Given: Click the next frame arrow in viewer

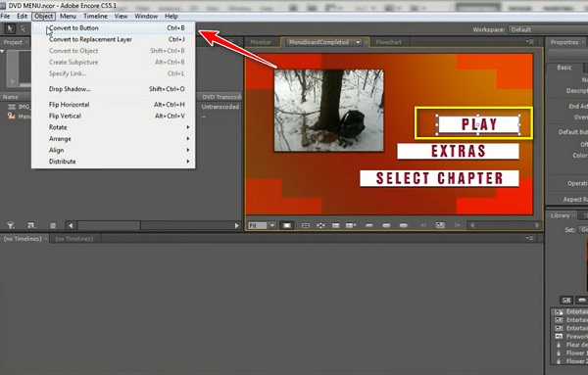Looking at the screenshot, I should [x=457, y=225].
